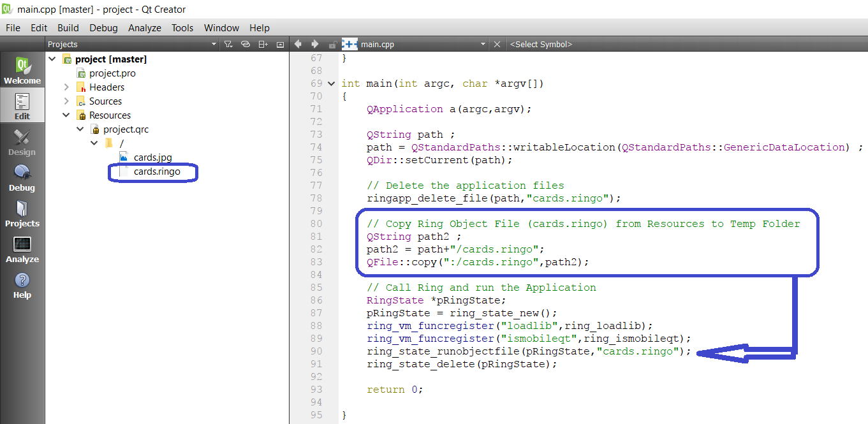Viewport: 868px width, 424px height.
Task: Click the split panel icon in Projects header
Action: [263, 45]
